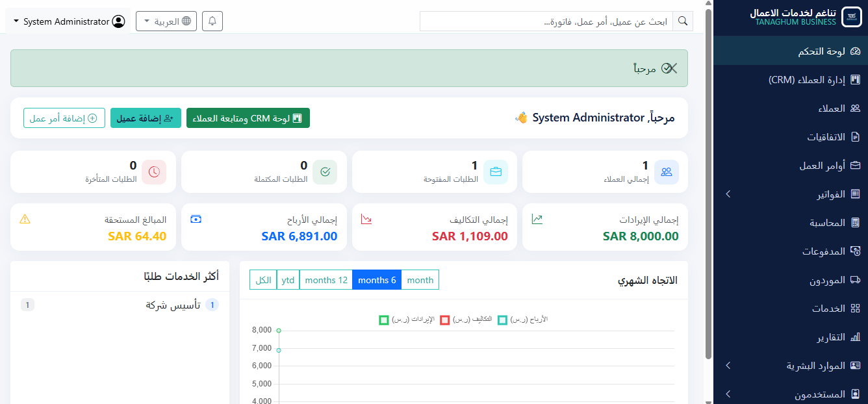Open لوحة التحكم dashboard in sidebar
Image resolution: width=868 pixels, height=404 pixels.
pyautogui.click(x=791, y=51)
